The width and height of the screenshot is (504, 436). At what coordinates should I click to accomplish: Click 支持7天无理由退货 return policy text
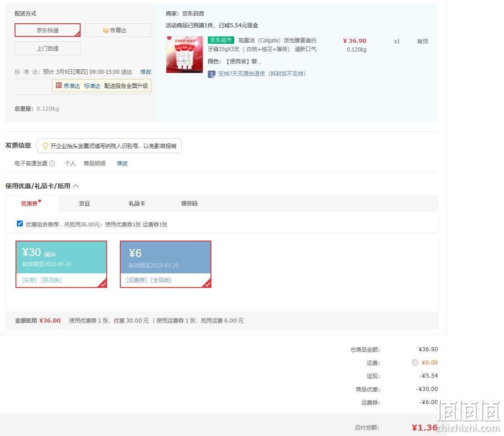(x=262, y=74)
